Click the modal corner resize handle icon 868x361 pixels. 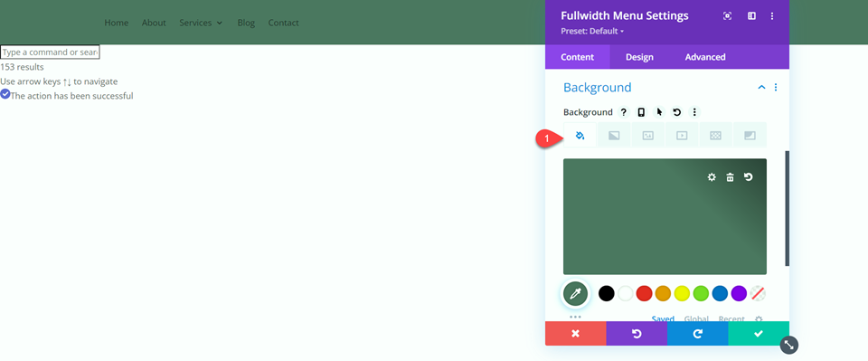point(788,345)
